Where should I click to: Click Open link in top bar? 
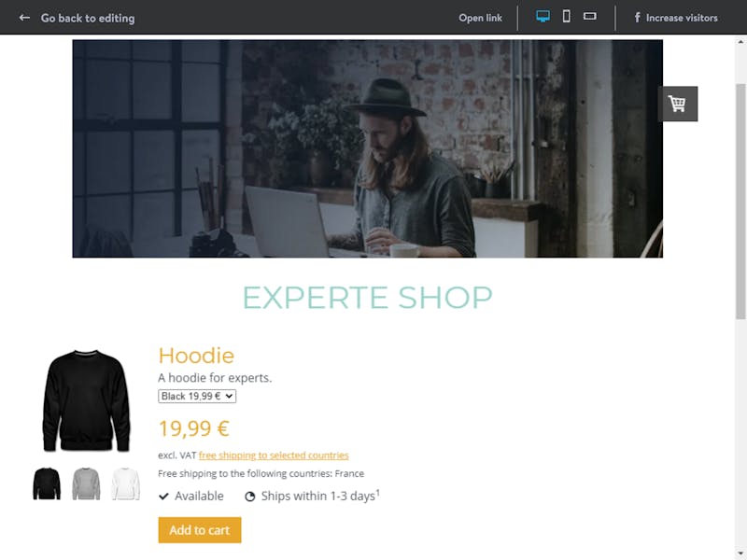480,18
